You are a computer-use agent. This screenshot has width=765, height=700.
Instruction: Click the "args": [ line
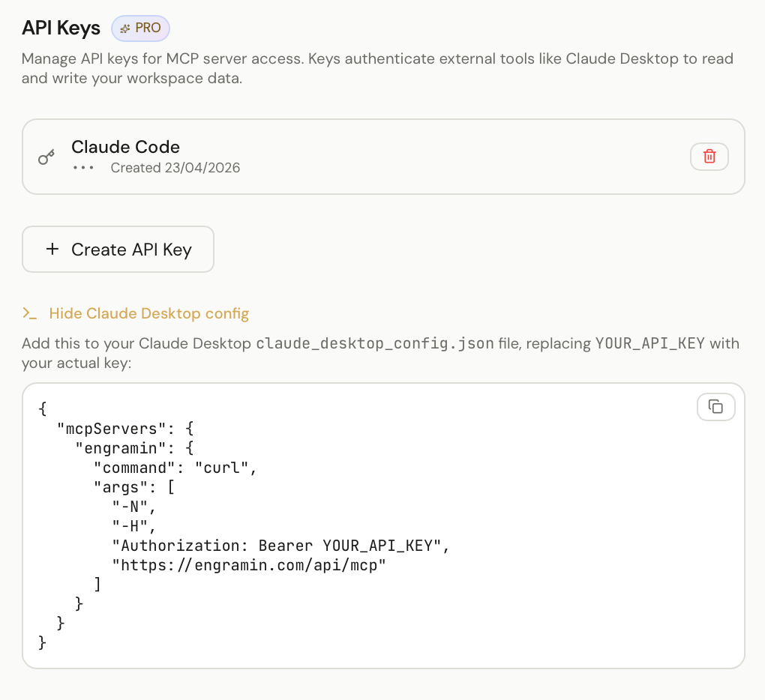(x=134, y=487)
